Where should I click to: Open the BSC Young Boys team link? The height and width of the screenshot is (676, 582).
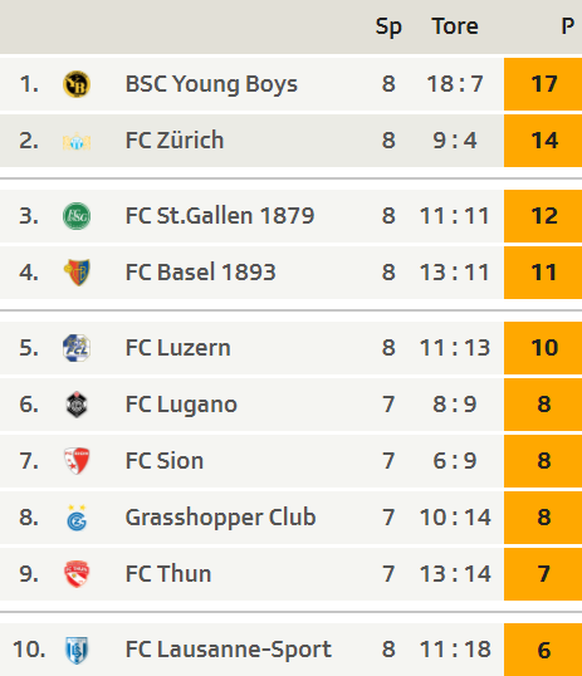click(x=211, y=84)
